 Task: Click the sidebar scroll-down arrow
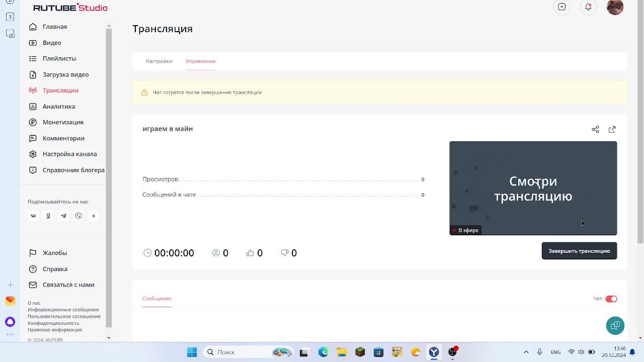pos(109,338)
